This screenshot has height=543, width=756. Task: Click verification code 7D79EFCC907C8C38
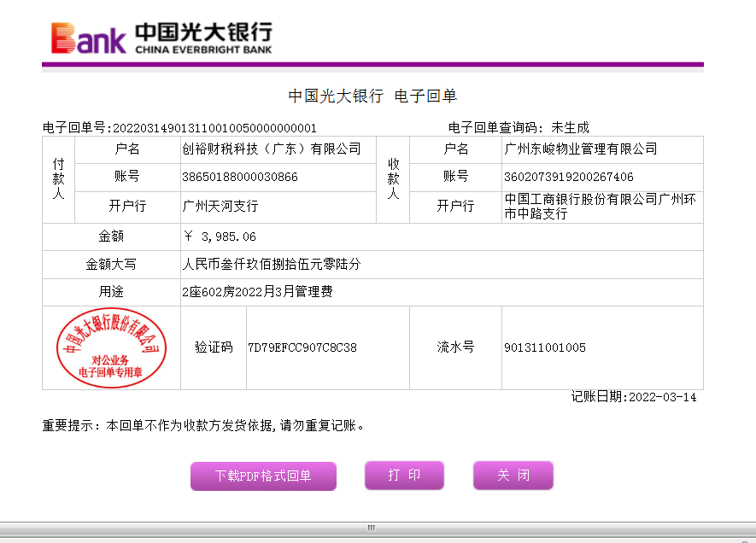click(302, 347)
